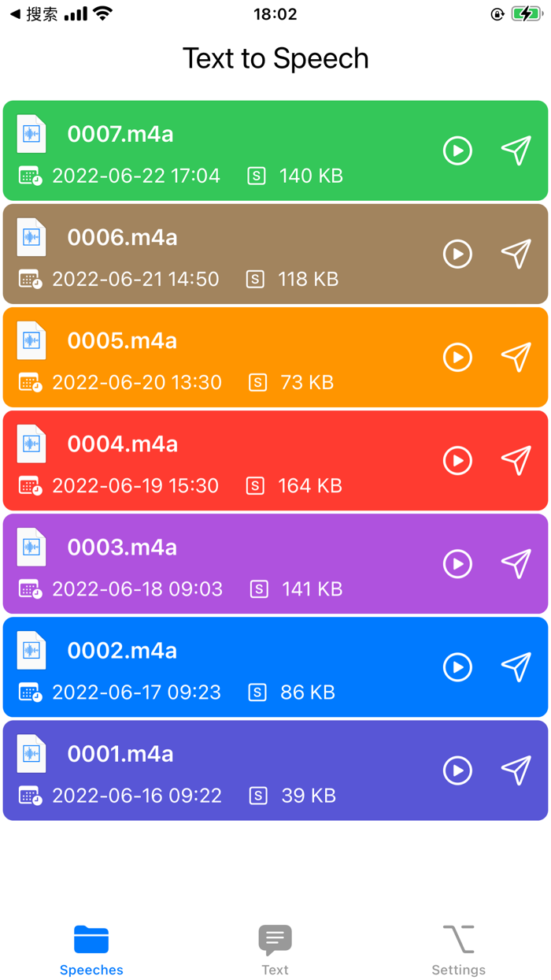Viewport: 551px width, 980px height.
Task: Click the size icon next to 140 KB
Action: click(256, 176)
